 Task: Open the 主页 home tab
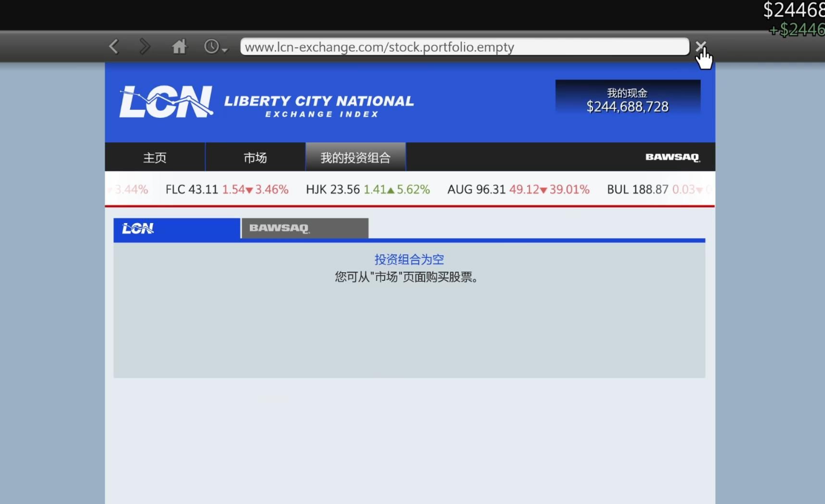point(155,157)
